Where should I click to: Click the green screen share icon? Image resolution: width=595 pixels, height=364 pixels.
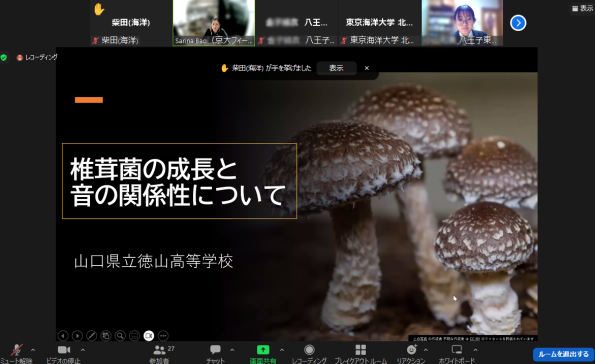(263, 350)
